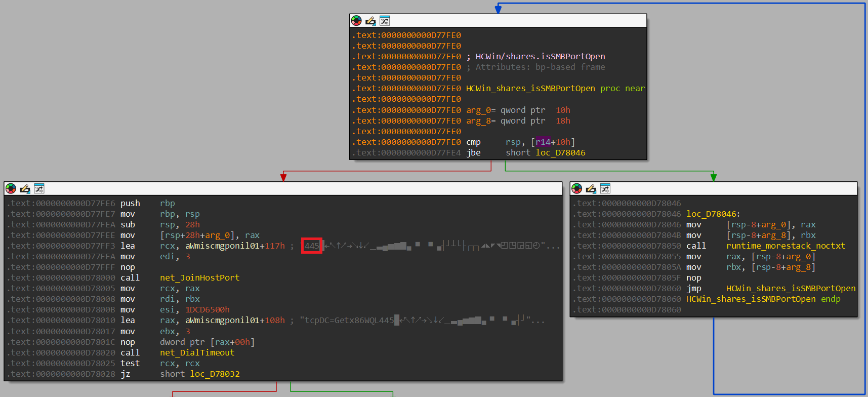Screen dimensions: 868x397
Task: Click the pencil edit icon on the top node
Action: tap(370, 21)
